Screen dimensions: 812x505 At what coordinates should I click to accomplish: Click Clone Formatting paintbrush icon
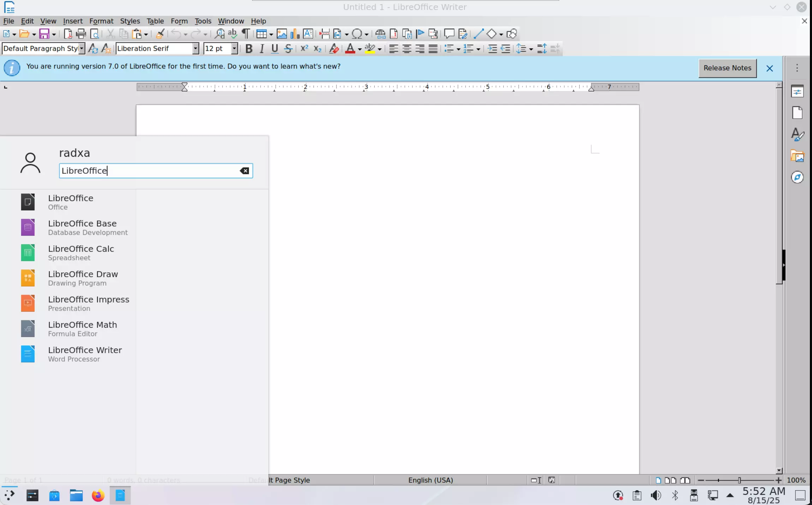coord(160,34)
